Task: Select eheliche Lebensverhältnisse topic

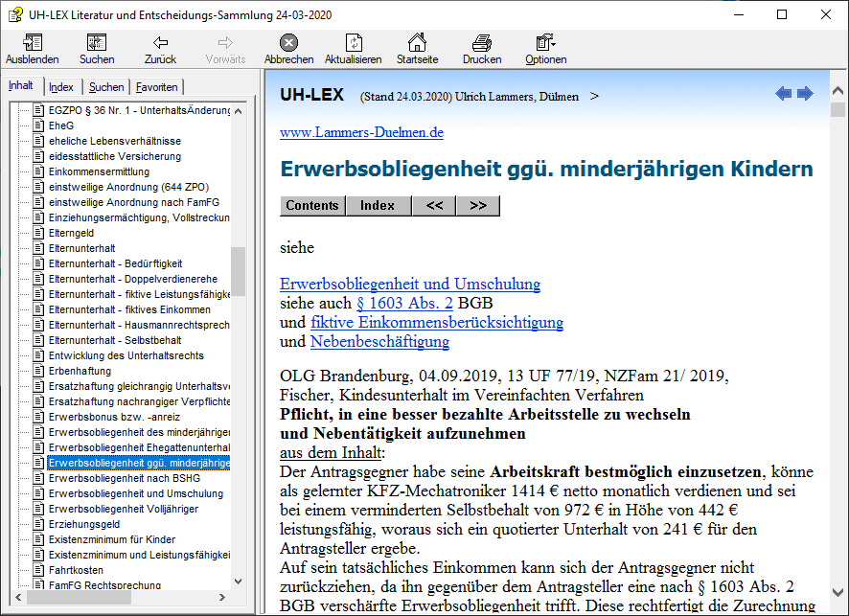Action: click(115, 141)
